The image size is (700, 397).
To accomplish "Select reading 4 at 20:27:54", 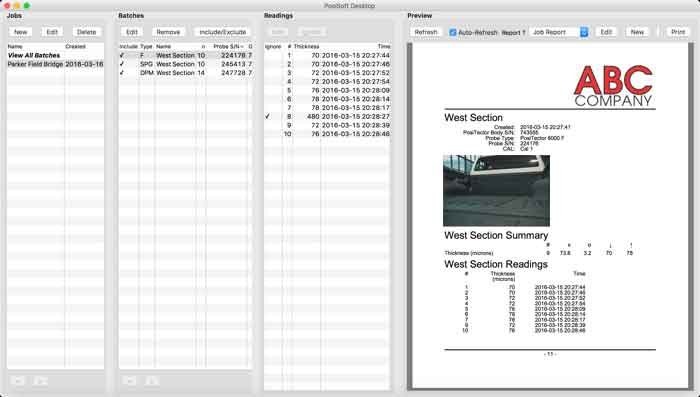I will pyautogui.click(x=327, y=82).
